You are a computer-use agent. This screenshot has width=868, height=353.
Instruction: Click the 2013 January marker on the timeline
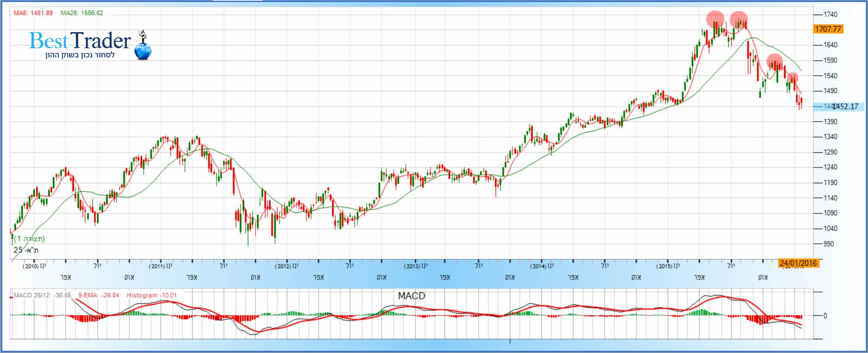point(415,266)
